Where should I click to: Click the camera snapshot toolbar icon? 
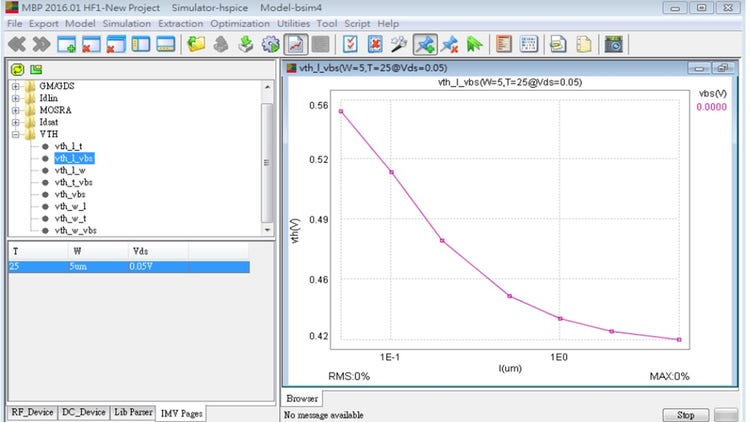click(x=614, y=44)
